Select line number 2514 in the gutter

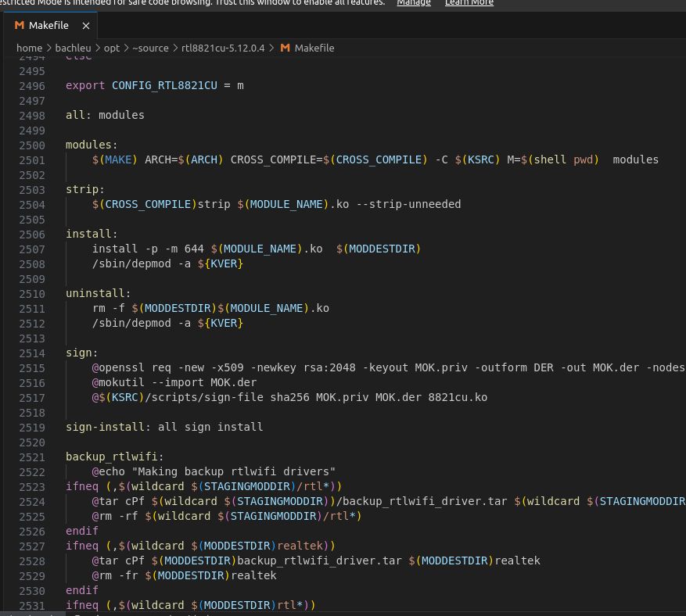click(x=32, y=353)
